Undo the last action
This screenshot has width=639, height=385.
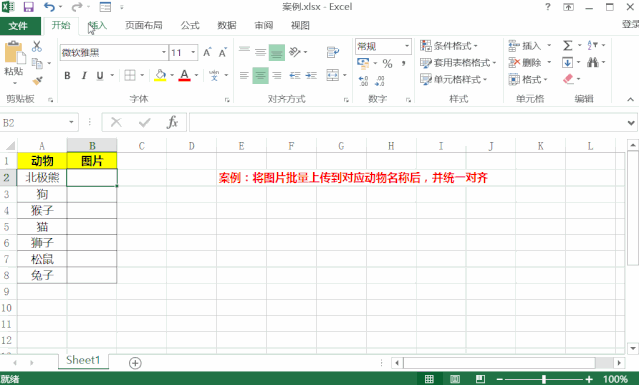point(49,7)
